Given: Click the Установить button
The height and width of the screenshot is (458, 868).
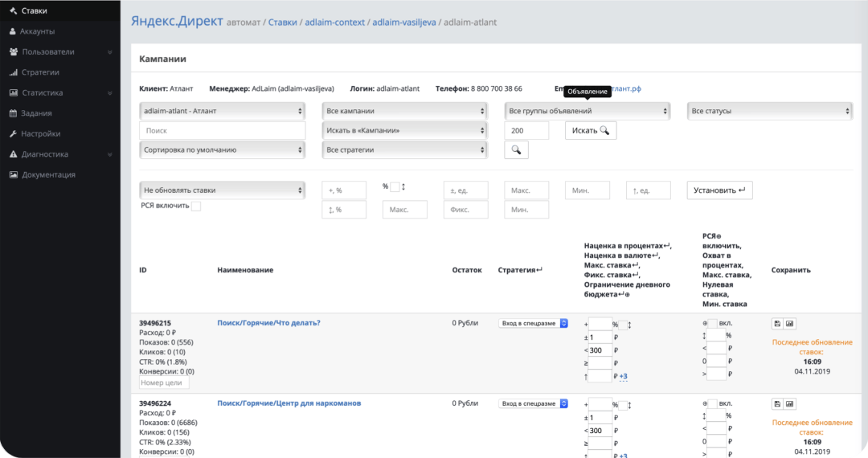Looking at the screenshot, I should [x=719, y=190].
